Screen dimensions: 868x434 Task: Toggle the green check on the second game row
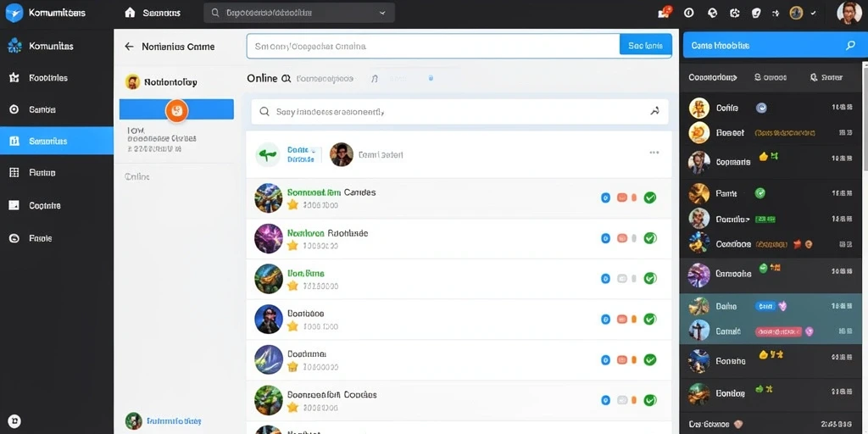tap(650, 238)
